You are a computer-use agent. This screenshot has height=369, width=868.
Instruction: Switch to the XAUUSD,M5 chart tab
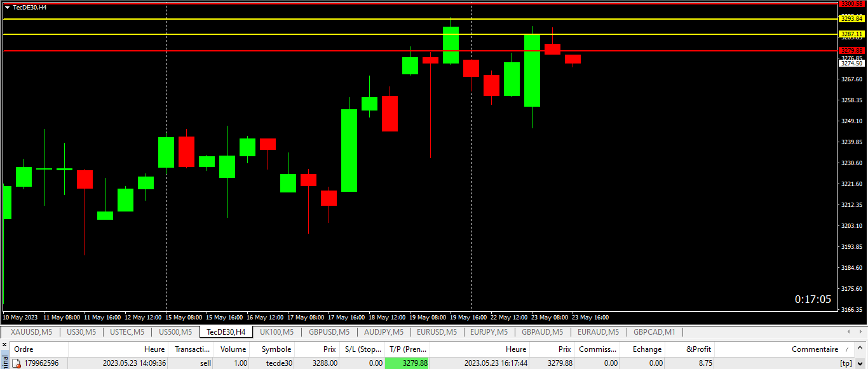tap(31, 332)
